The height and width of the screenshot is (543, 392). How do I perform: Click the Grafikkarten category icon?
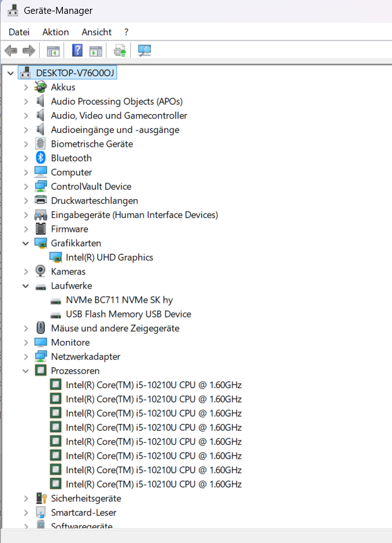(x=40, y=243)
